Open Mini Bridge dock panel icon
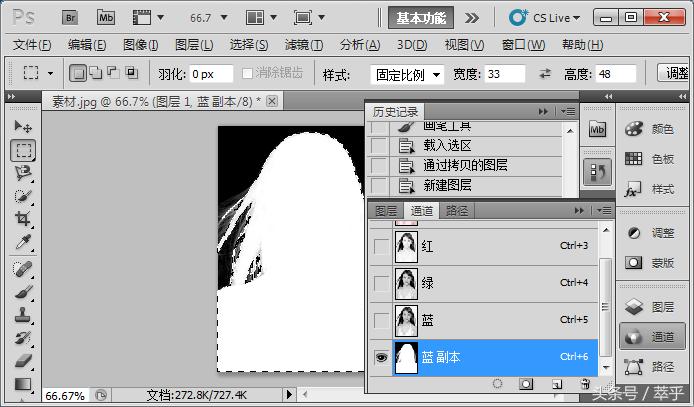Screen dimensions: 694x407 point(597,130)
